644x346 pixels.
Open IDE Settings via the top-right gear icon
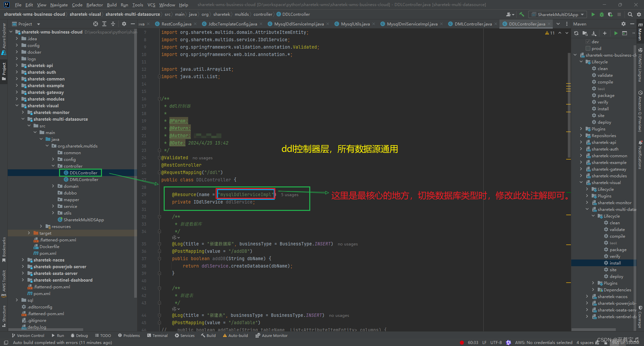coord(639,14)
